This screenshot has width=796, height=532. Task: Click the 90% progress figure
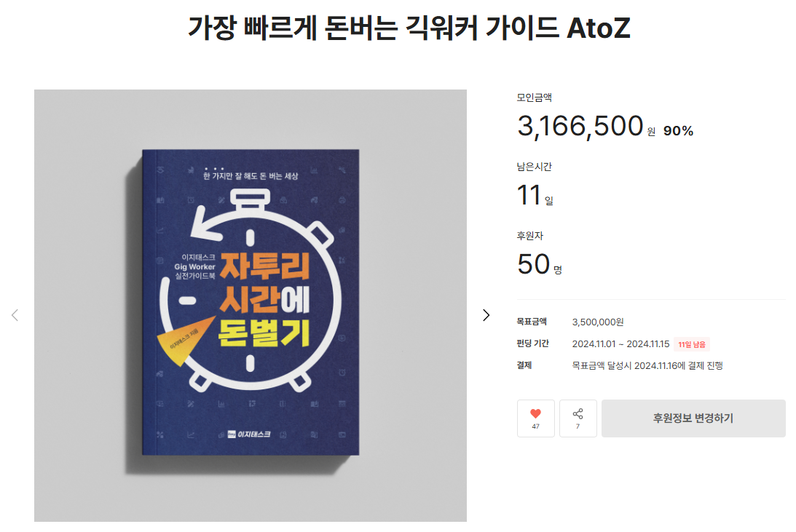678,131
